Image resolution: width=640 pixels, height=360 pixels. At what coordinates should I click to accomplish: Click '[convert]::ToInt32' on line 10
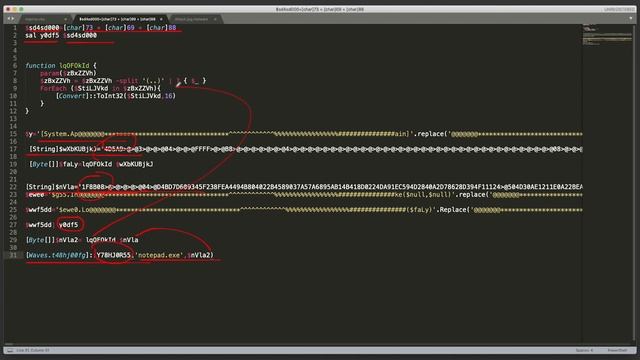[x=89, y=96]
